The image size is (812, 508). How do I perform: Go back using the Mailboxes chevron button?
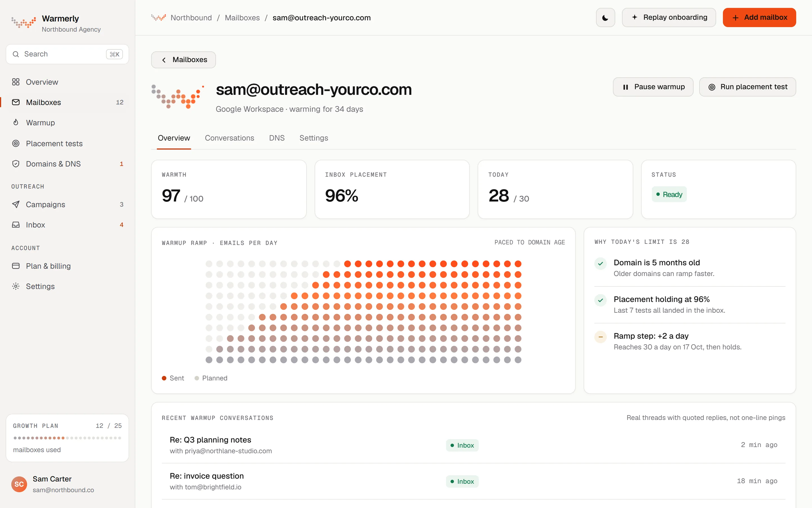(x=184, y=60)
